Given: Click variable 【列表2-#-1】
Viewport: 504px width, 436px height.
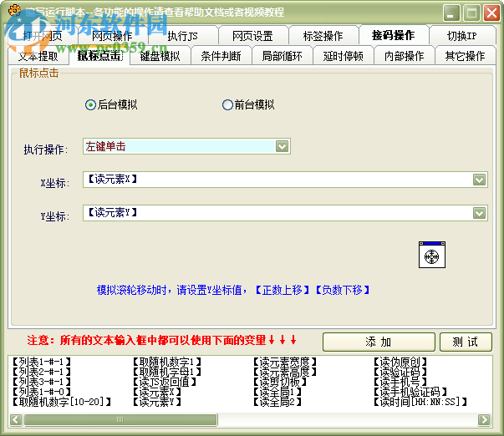Looking at the screenshot, I should (42, 372).
